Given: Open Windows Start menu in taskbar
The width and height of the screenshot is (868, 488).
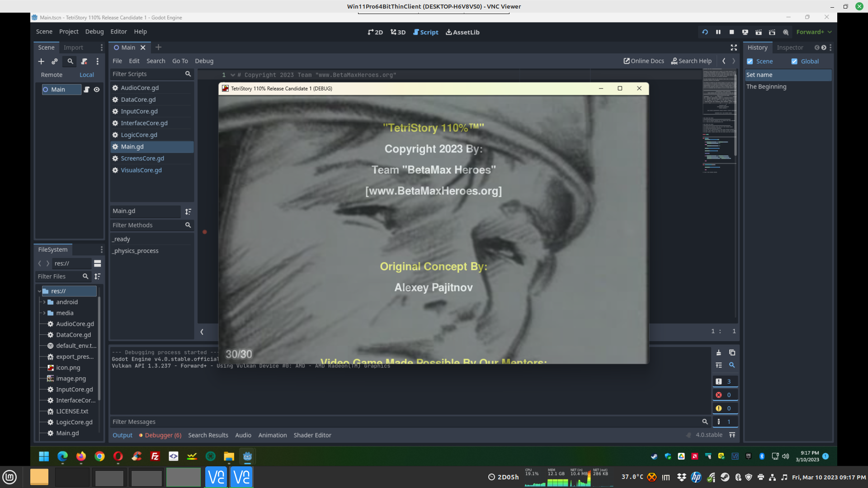Looking at the screenshot, I should (x=44, y=456).
